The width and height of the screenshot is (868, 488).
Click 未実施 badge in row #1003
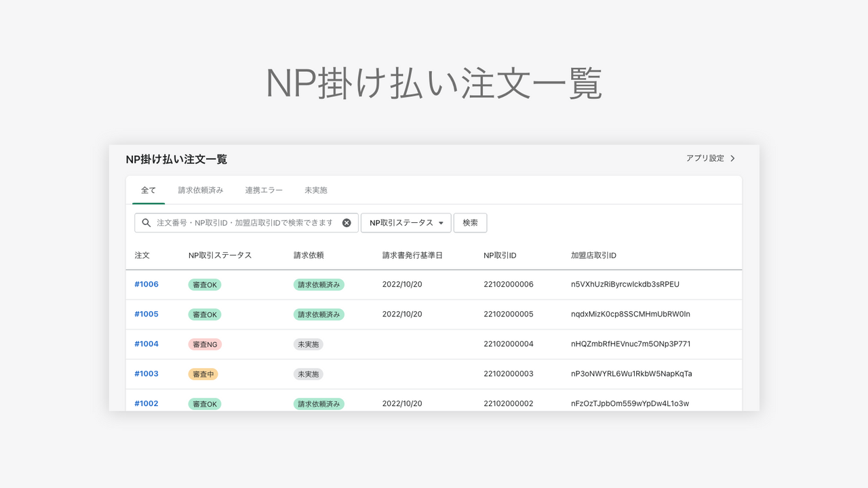point(309,374)
